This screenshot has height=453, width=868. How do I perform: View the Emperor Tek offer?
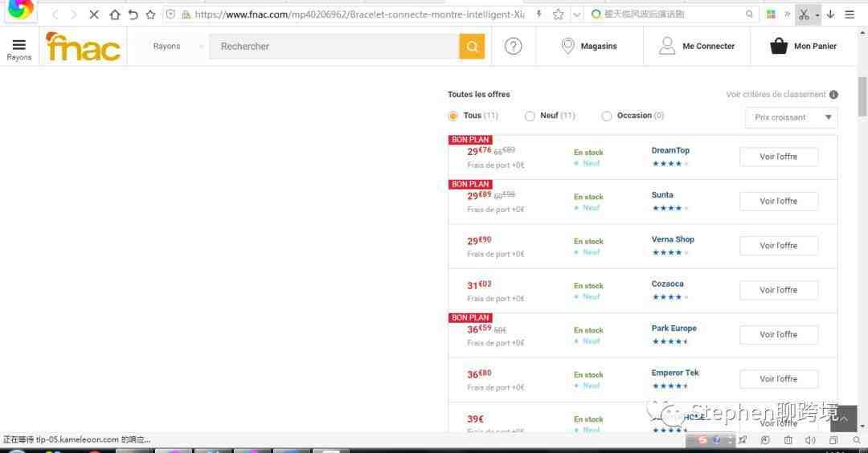[778, 379]
